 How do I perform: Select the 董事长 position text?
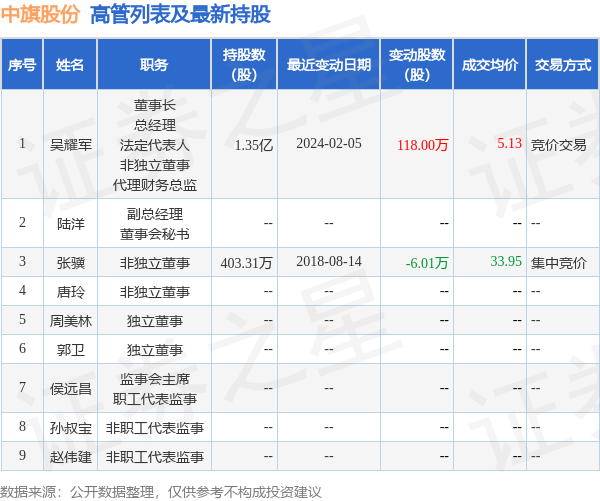tap(155, 105)
